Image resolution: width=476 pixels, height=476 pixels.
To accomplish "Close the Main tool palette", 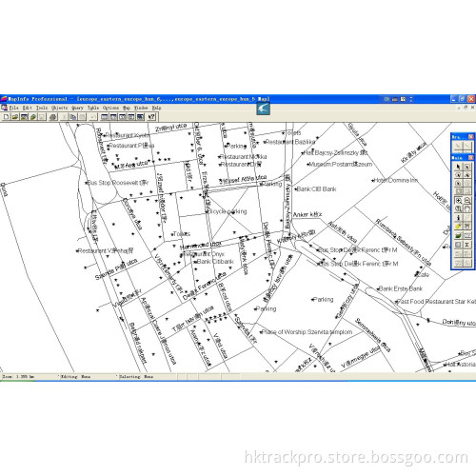I will 470,158.
